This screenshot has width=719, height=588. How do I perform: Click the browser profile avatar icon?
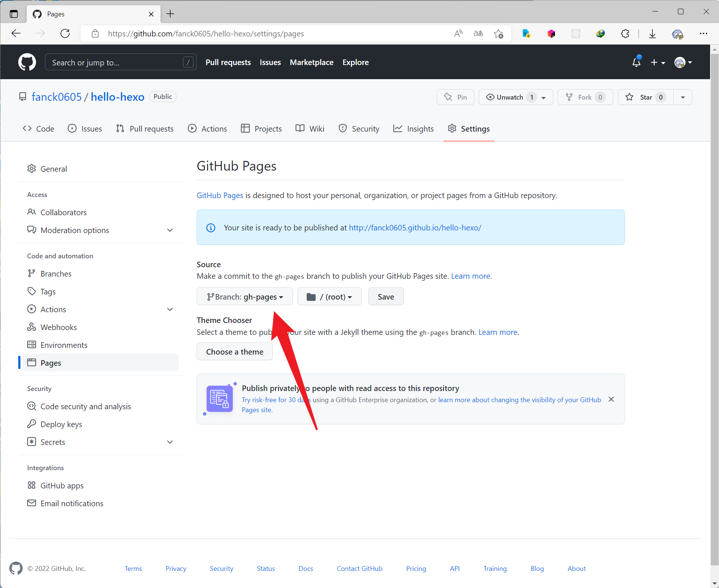[x=677, y=34]
